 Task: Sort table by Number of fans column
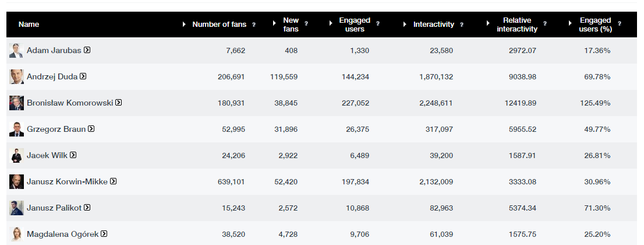coord(219,24)
